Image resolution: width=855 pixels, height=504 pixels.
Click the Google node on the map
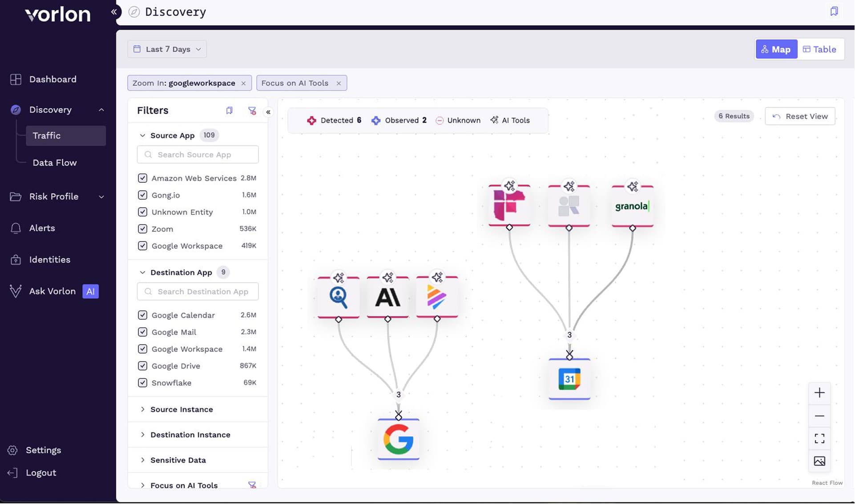tap(398, 439)
